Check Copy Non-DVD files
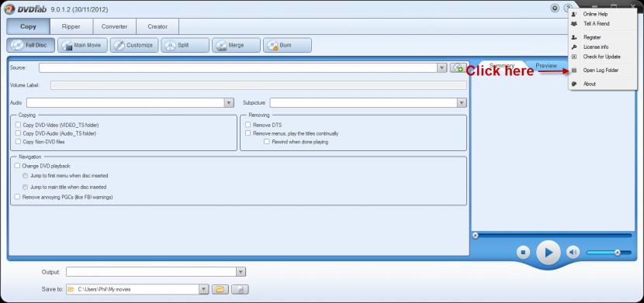Image resolution: width=644 pixels, height=303 pixels. tap(18, 142)
